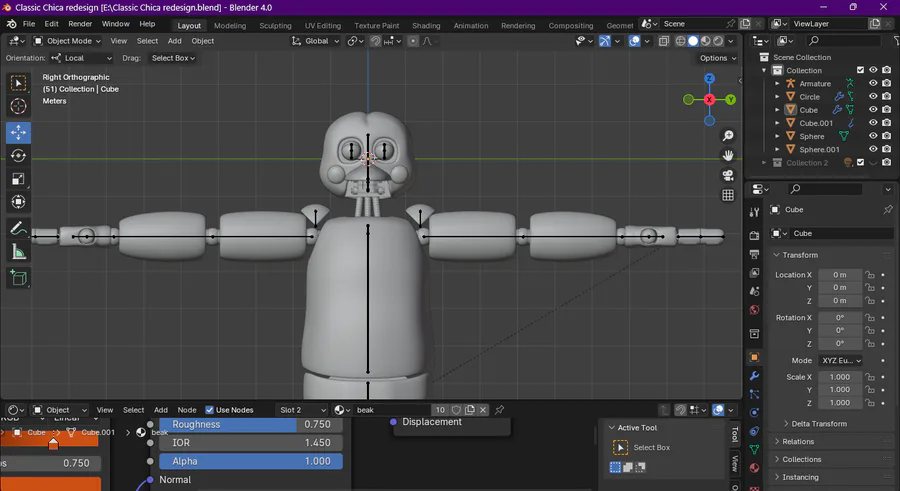The image size is (900, 491).
Task: Open viewport Add menu
Action: click(174, 41)
